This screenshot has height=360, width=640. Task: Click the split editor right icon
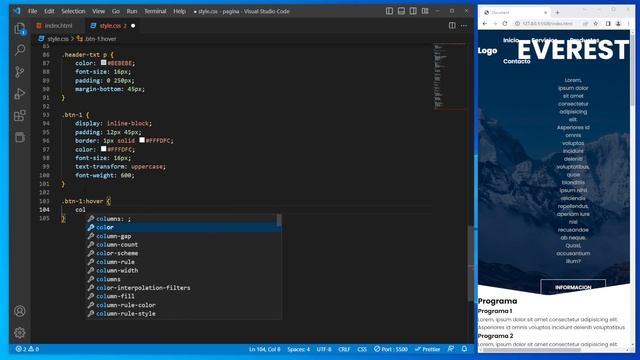(x=452, y=25)
